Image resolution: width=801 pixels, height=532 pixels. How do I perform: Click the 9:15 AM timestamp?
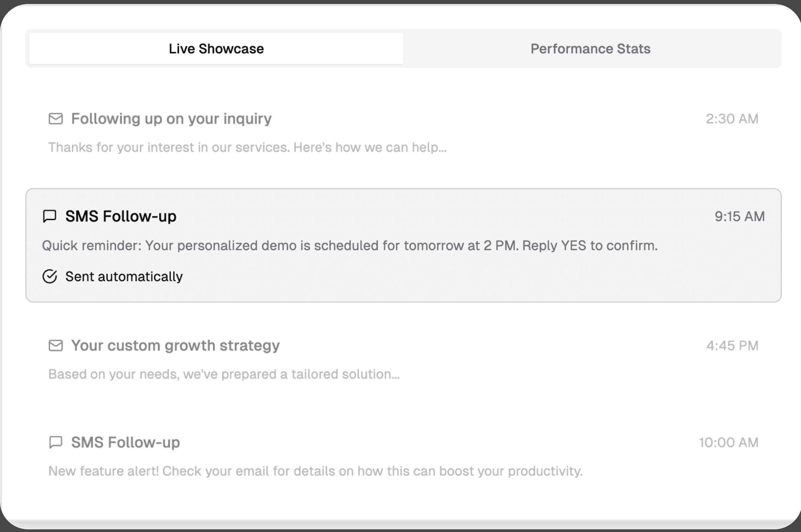tap(739, 216)
